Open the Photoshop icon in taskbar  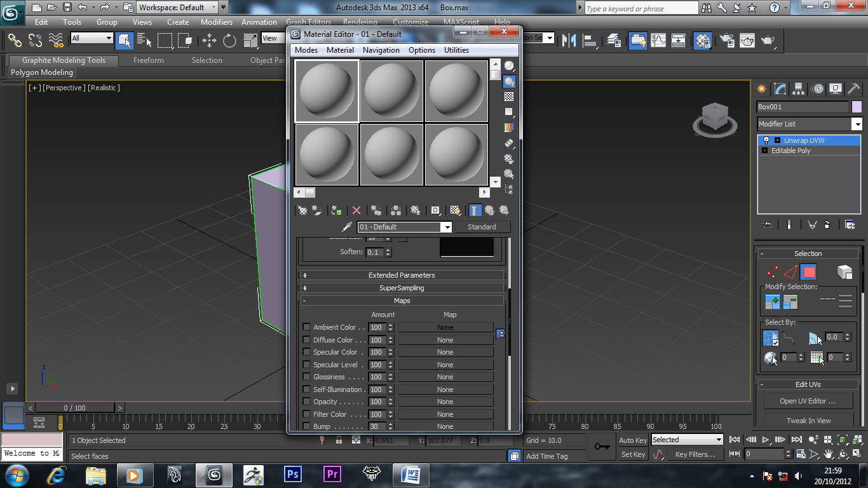(293, 474)
